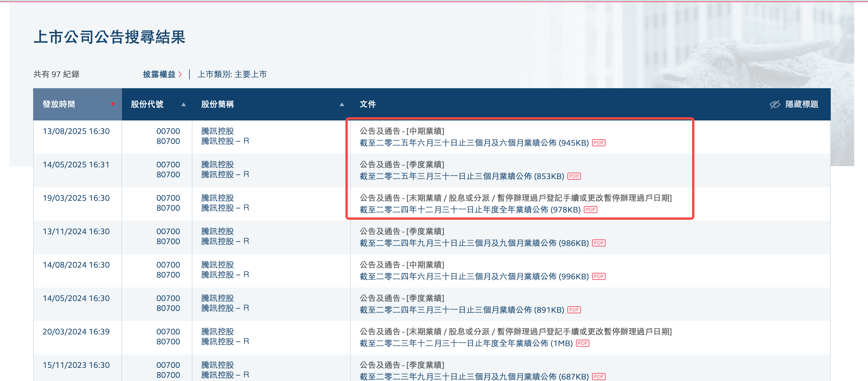Viewport: 868px width, 381px height.
Task: Click stock code 00700 in first row
Action: [x=168, y=131]
